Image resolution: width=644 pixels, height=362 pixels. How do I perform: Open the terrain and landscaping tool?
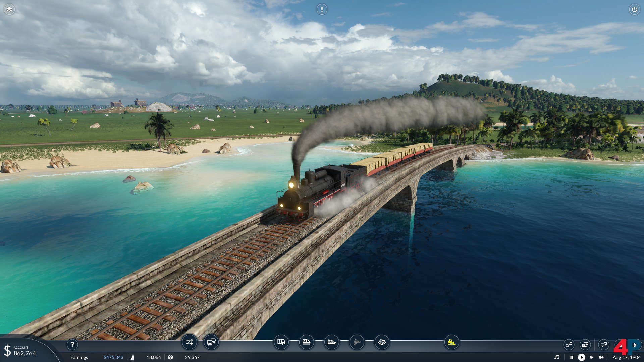pyautogui.click(x=382, y=342)
